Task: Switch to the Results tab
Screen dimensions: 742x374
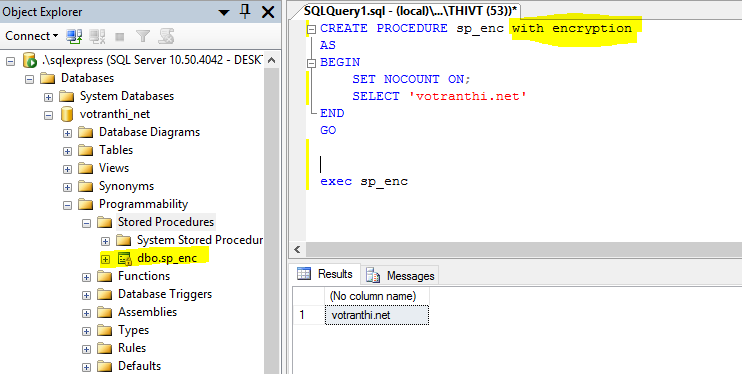Action: pyautogui.click(x=325, y=274)
